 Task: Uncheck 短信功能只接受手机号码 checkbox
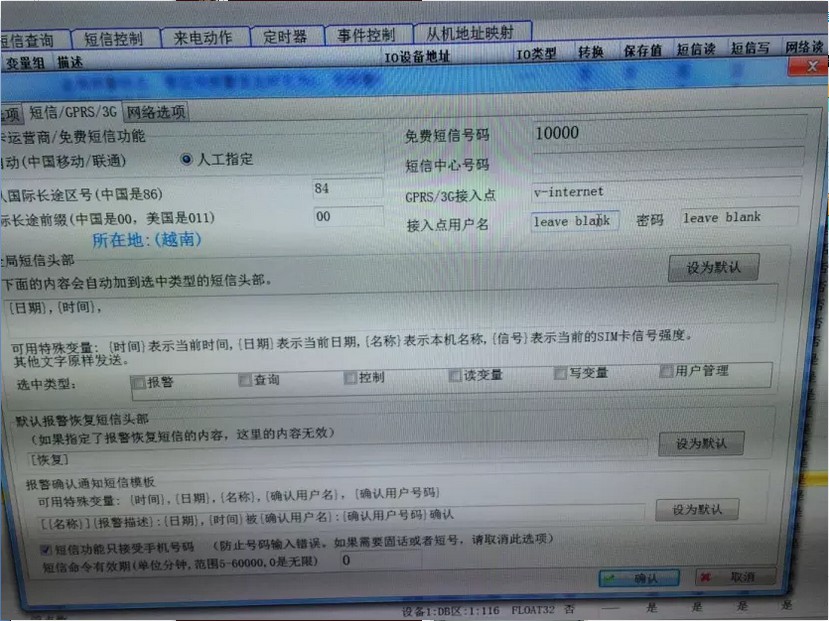tap(46, 549)
